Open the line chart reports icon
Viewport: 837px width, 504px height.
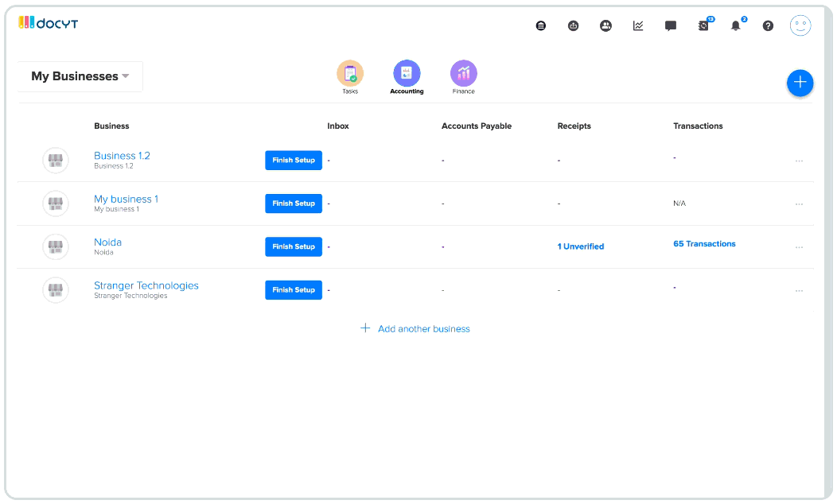638,25
